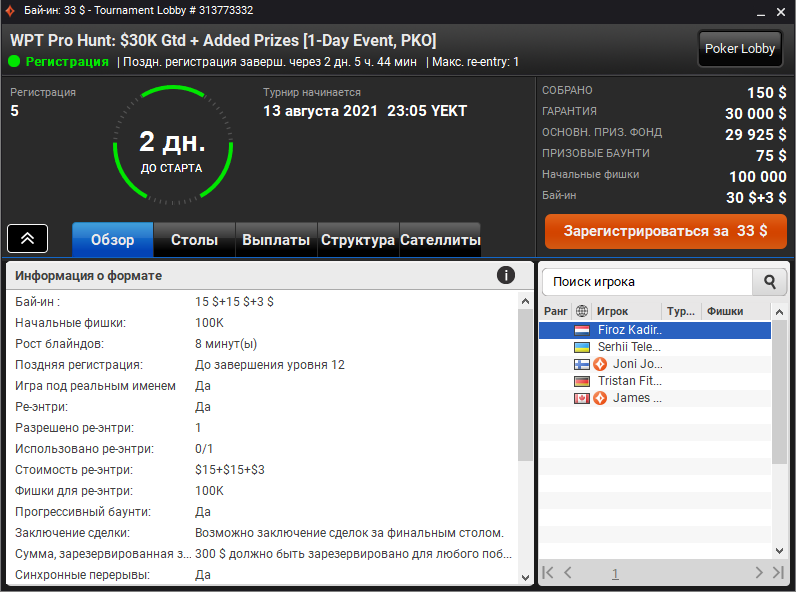
Task: Click the player list scroll-up arrow
Action: click(779, 311)
